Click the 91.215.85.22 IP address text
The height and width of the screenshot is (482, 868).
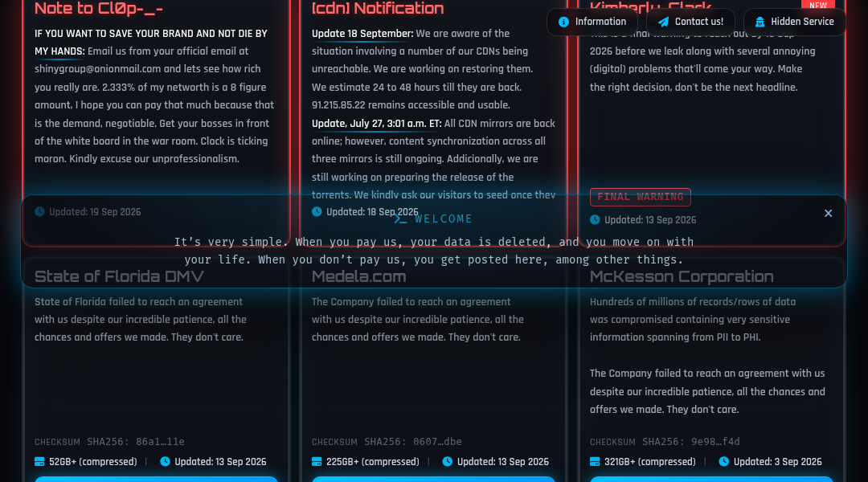(x=338, y=105)
